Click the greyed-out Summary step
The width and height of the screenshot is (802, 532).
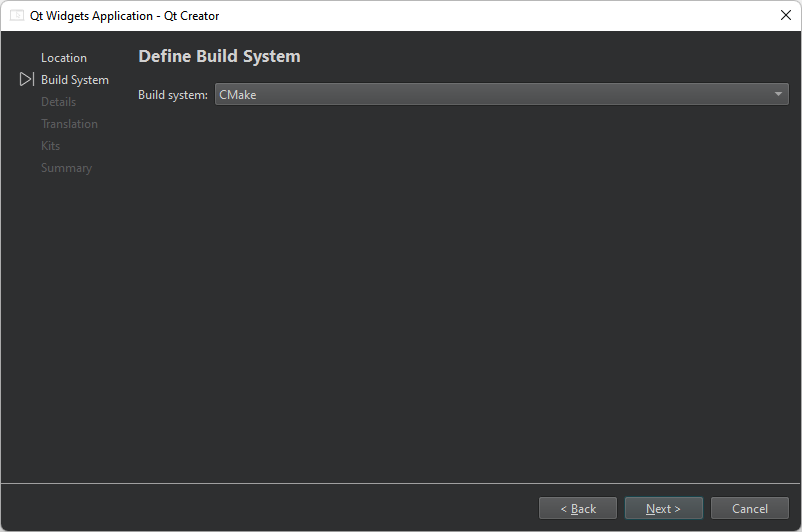tap(66, 168)
